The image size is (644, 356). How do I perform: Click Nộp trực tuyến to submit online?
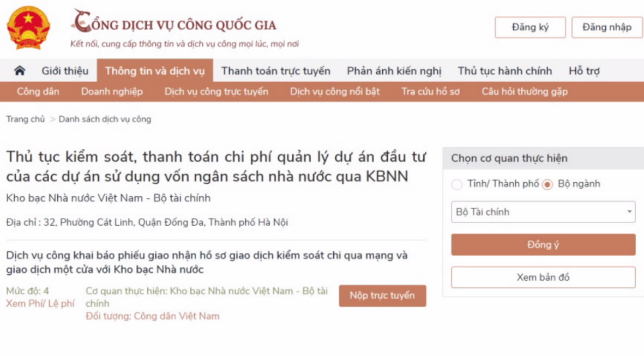(x=382, y=296)
